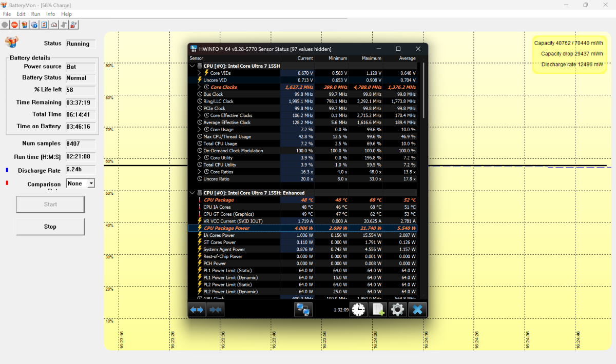The image size is (616, 364).
Task: Select the PL1 Power Limit (Dynamic) row
Action: 303,278
